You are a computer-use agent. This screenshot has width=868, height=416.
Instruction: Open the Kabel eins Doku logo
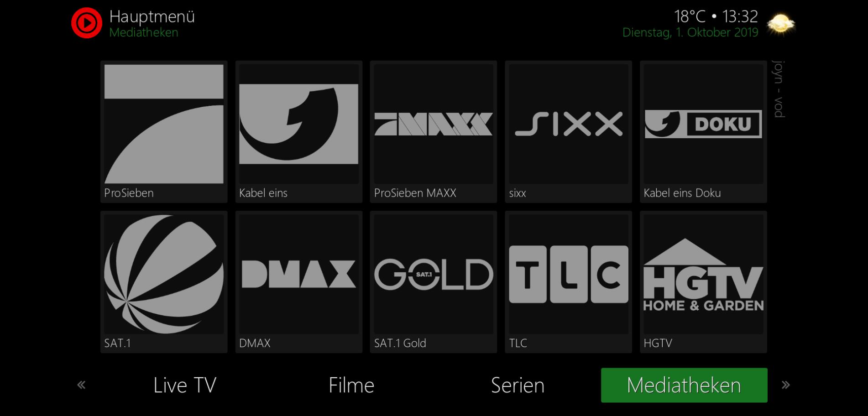(703, 124)
